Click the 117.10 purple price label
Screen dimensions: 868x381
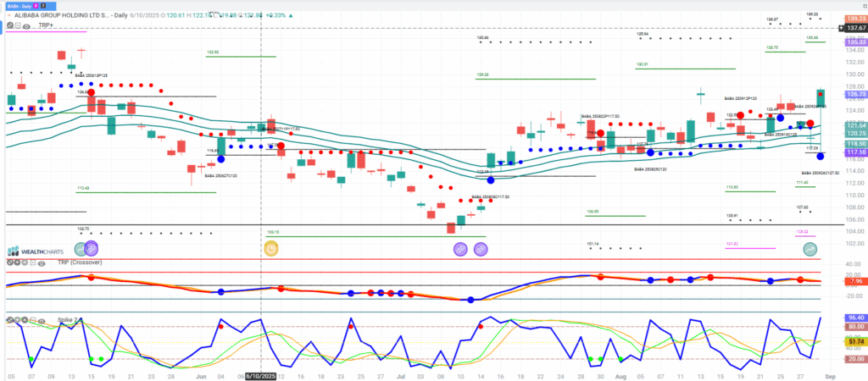pos(855,152)
